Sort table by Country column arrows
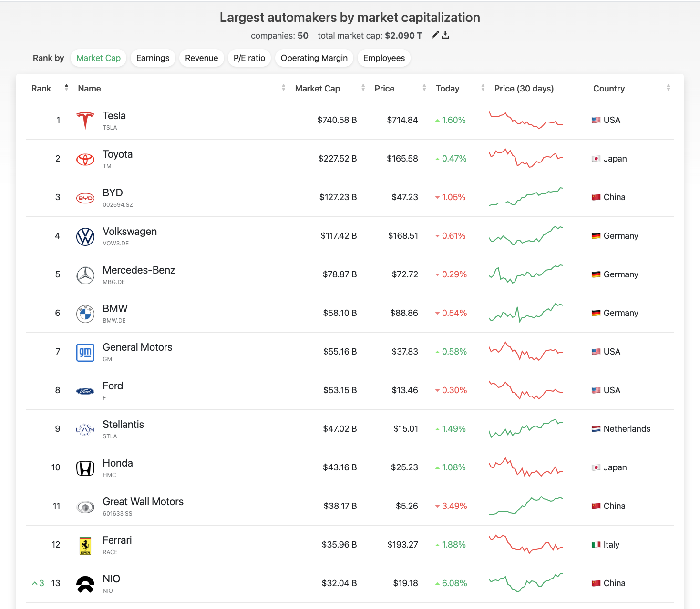 [668, 88]
